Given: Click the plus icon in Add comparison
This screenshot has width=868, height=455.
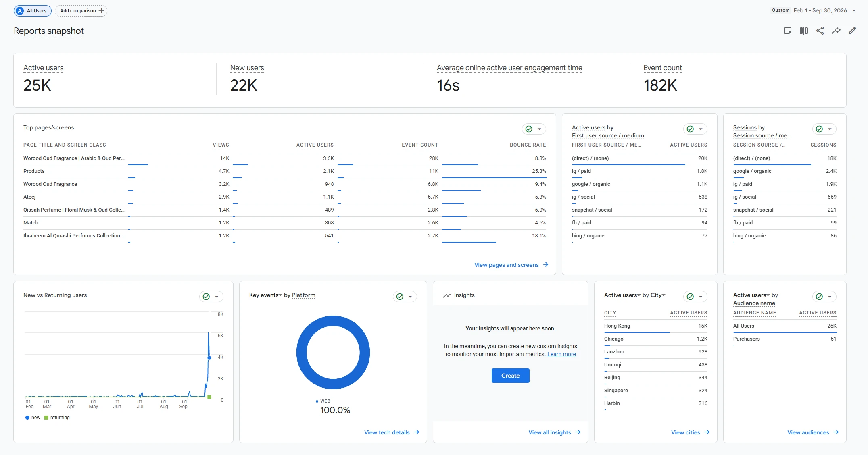Looking at the screenshot, I should click(102, 11).
